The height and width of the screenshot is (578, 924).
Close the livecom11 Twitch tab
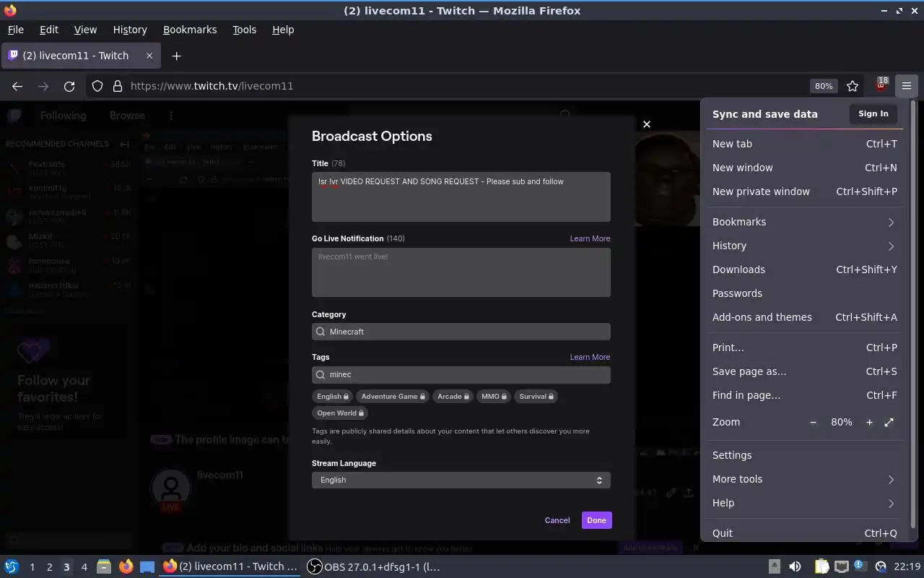(x=149, y=56)
